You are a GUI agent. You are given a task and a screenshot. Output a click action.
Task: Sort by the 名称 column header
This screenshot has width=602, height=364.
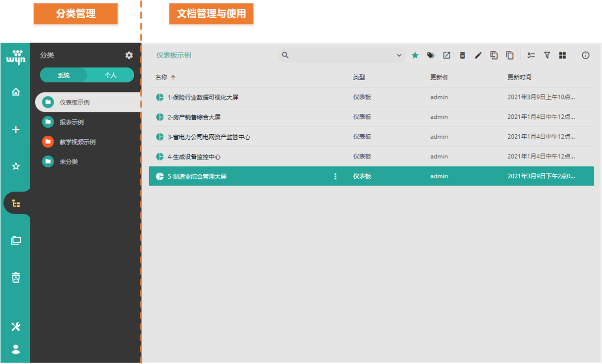(162, 77)
